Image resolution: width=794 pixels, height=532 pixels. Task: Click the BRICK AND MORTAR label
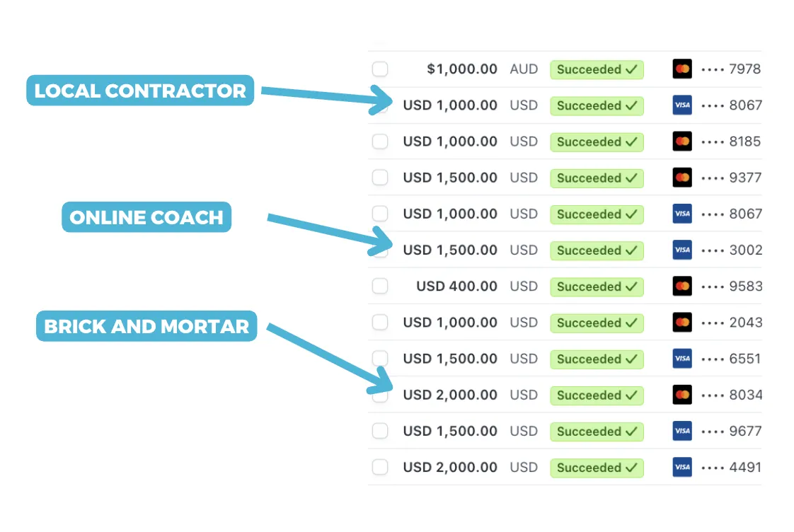[x=146, y=326]
